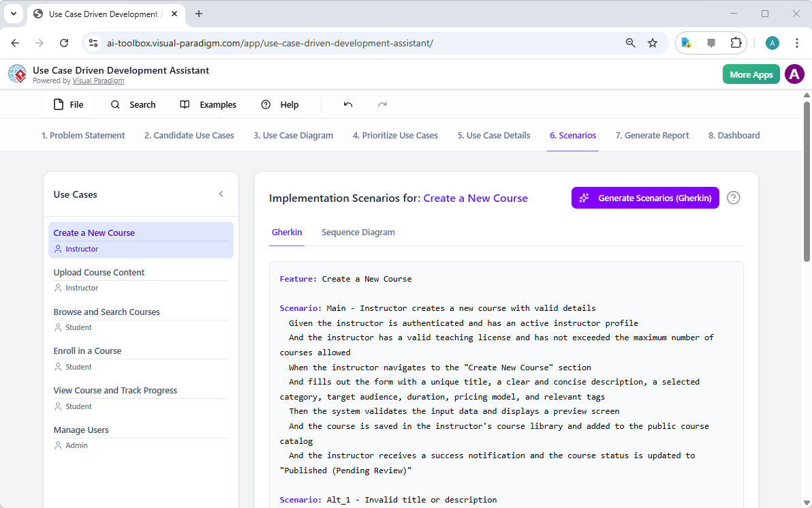812x508 pixels.
Task: Switch to the Sequence Diagram tab
Action: click(x=358, y=232)
